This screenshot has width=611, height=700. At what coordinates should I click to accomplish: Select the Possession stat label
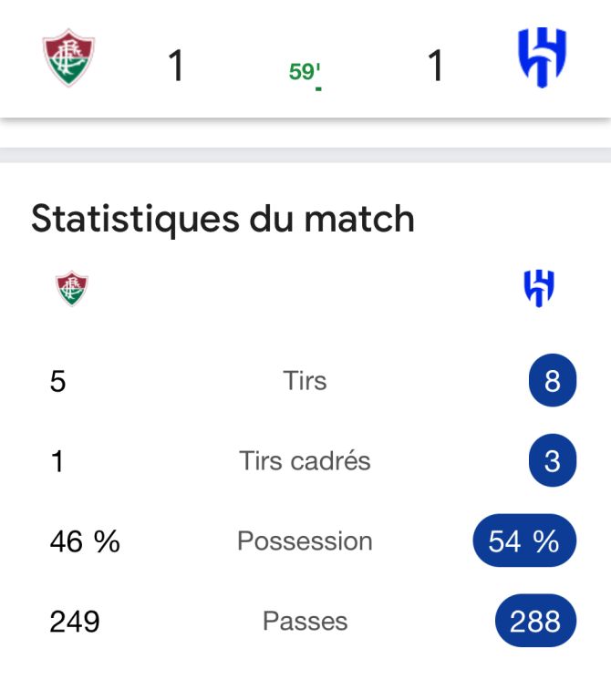coord(305,541)
